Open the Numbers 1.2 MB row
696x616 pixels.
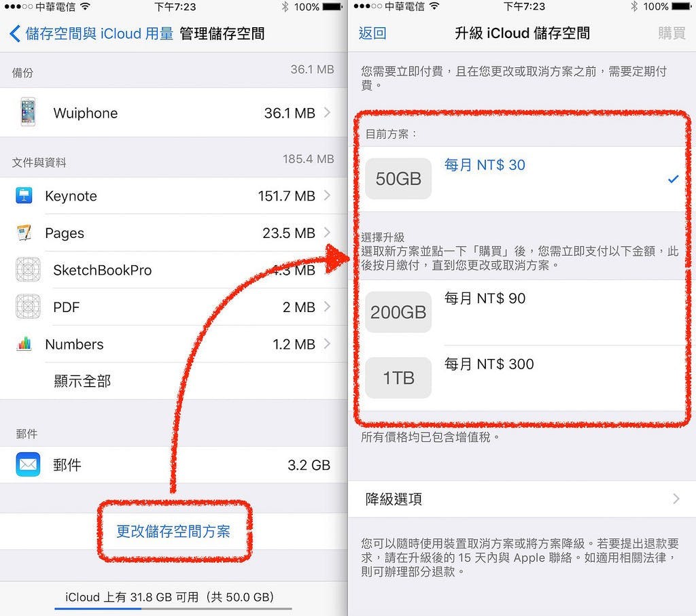click(x=174, y=344)
